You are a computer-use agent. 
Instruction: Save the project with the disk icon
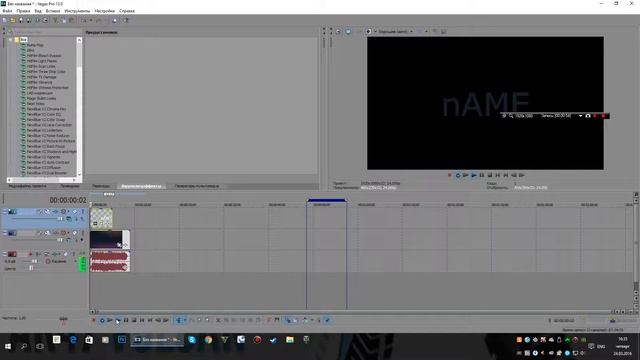pyautogui.click(x=21, y=20)
